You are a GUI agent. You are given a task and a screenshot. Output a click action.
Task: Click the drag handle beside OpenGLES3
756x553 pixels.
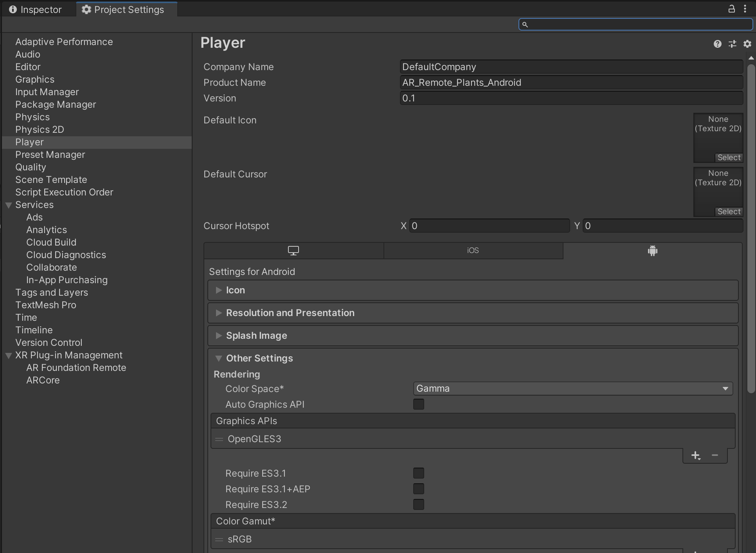pyautogui.click(x=219, y=439)
